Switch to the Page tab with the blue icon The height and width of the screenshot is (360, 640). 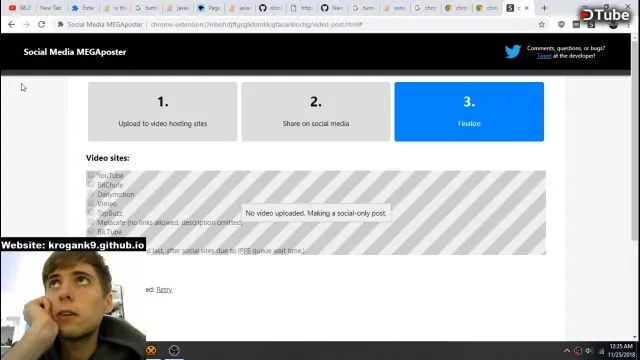(x=209, y=8)
